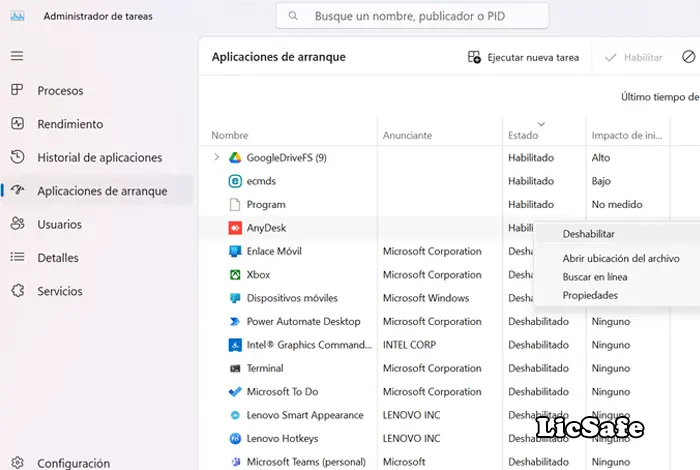Viewport: 700px width, 470px height.
Task: Click the AnyDesk red icon
Action: coord(235,228)
